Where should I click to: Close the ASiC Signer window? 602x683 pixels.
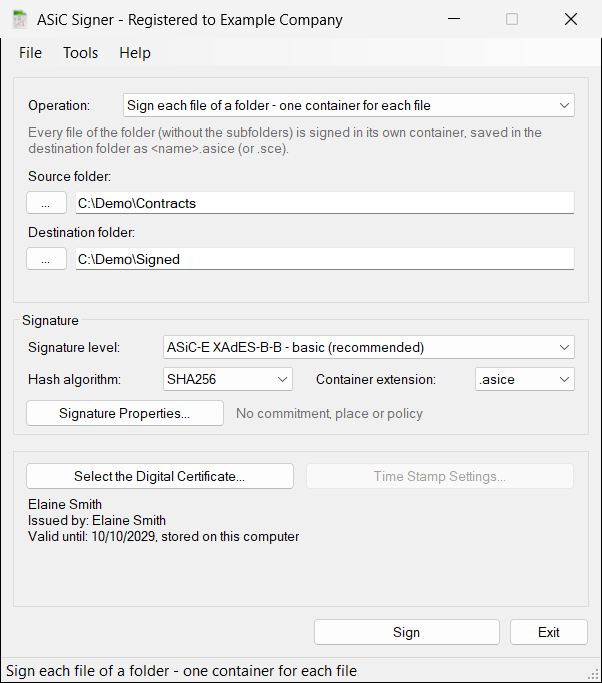[571, 19]
